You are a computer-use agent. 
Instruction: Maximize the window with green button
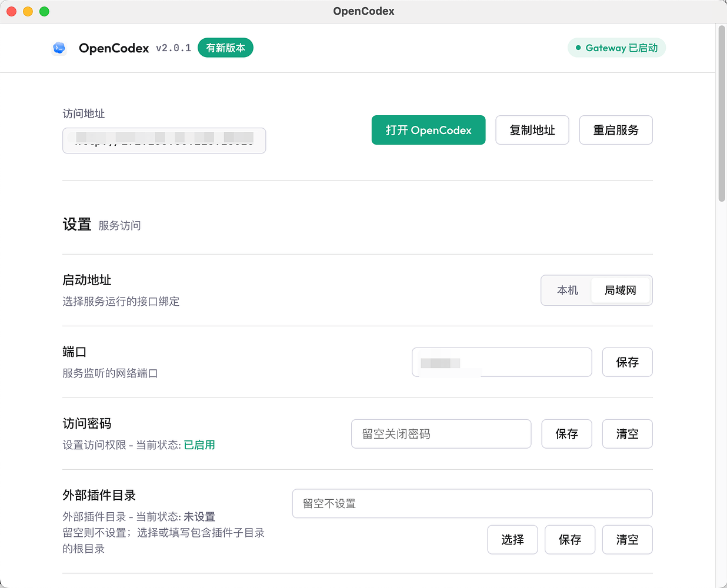point(44,11)
